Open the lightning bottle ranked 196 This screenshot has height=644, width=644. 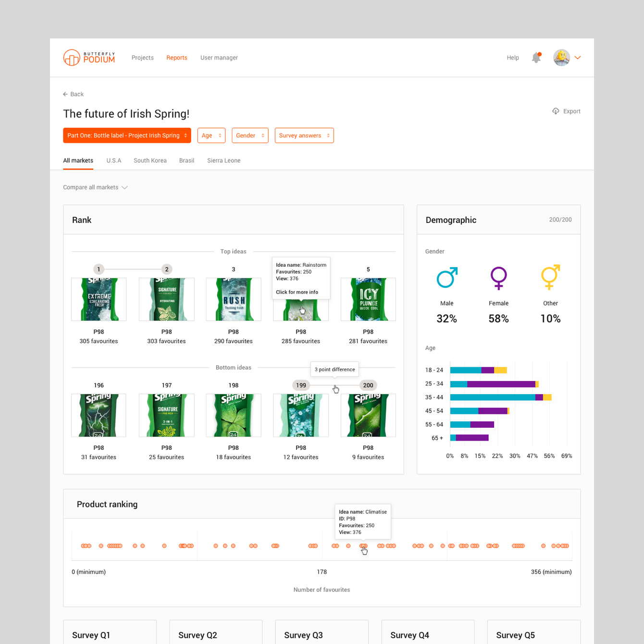(99, 415)
